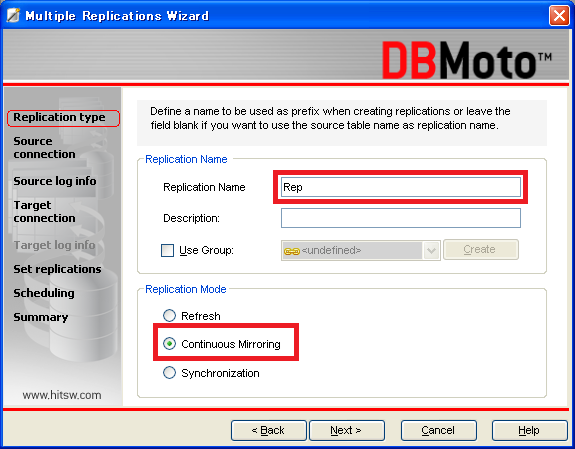Open Help for this wizard
Image resolution: width=575 pixels, height=449 pixels.
pos(529,430)
